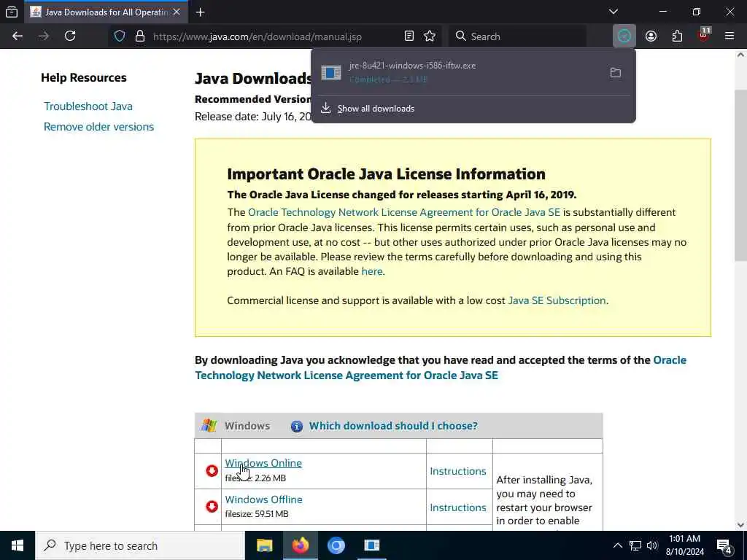Open the installer window taskbar icon
This screenshot has height=560, width=747.
coord(371,545)
